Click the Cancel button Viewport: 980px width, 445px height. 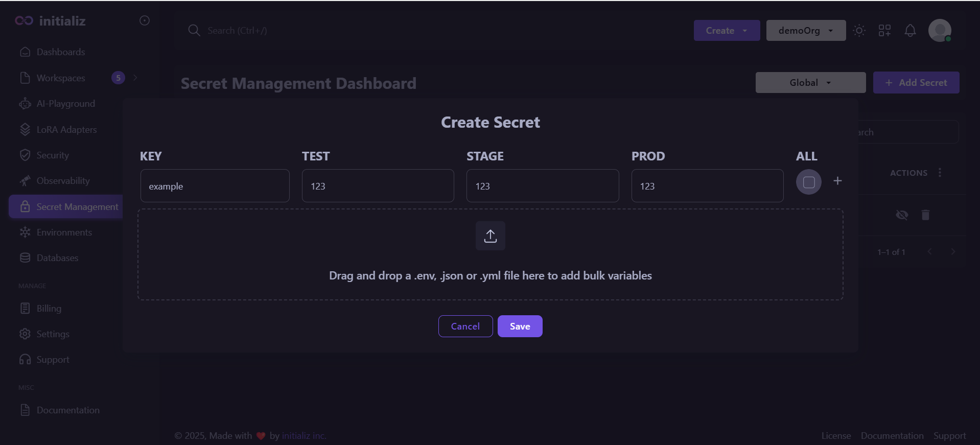coord(465,326)
